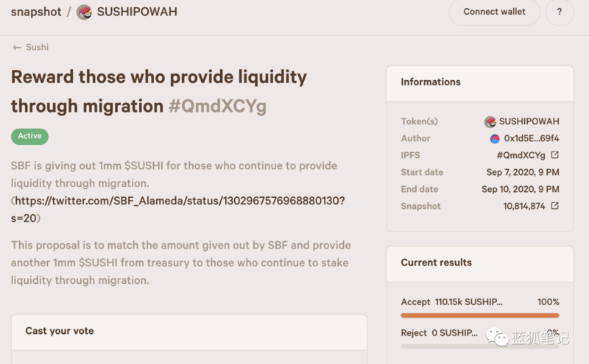
Task: Click the Reject result row
Action: click(480, 333)
